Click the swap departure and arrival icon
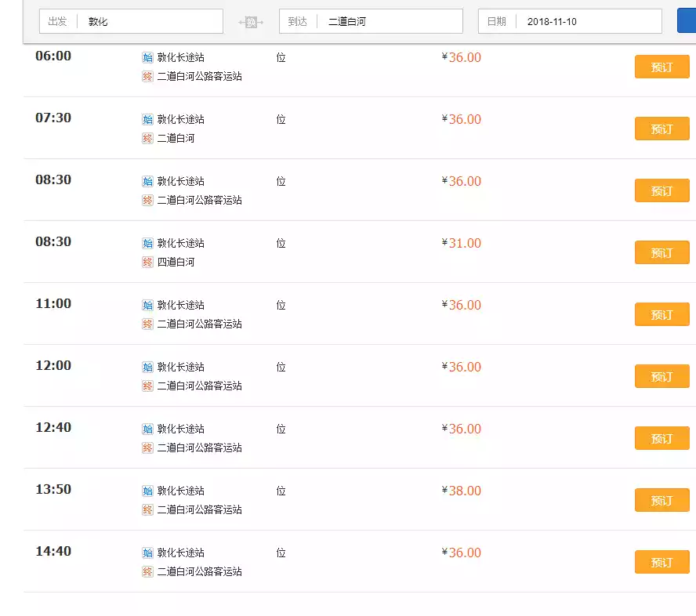 pos(251,22)
